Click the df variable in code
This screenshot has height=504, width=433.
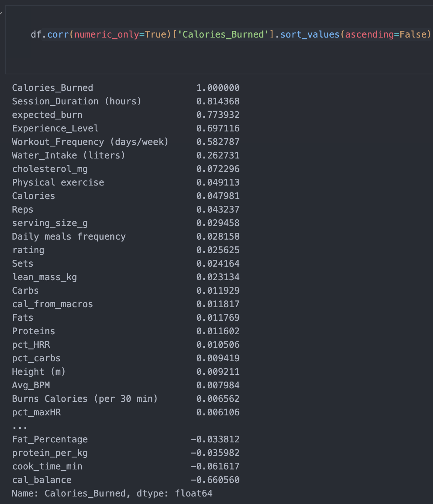pyautogui.click(x=36, y=35)
